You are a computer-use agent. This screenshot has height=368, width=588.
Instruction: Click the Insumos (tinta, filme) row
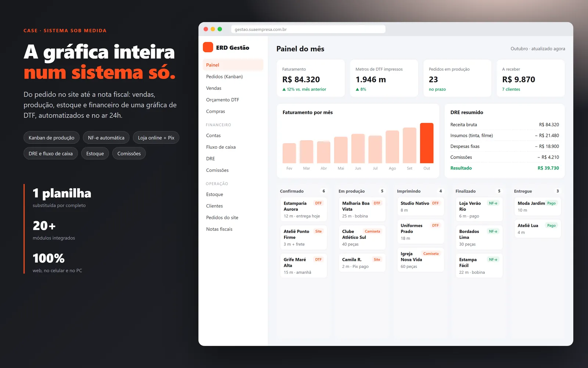point(505,135)
